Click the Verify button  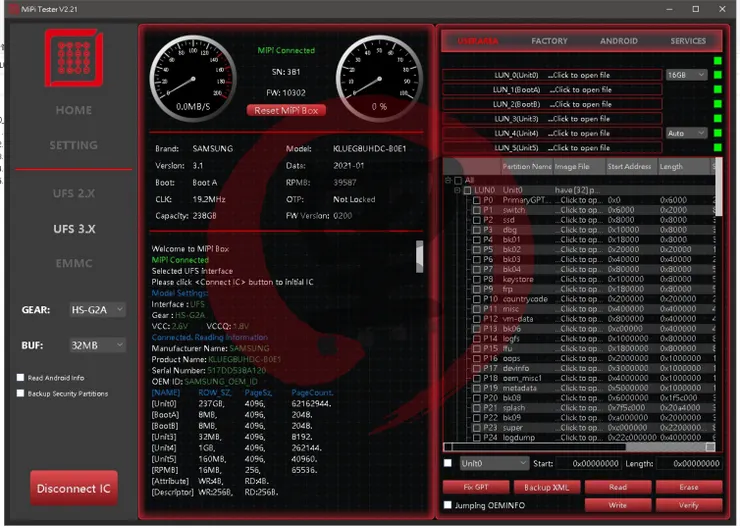(x=689, y=505)
